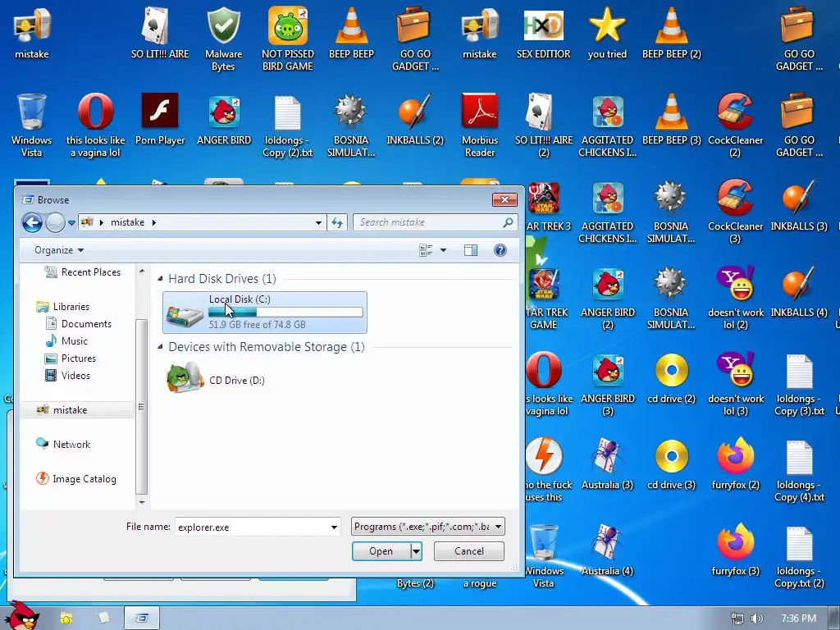Click the Local Disk (C:) free space bar

pos(285,313)
